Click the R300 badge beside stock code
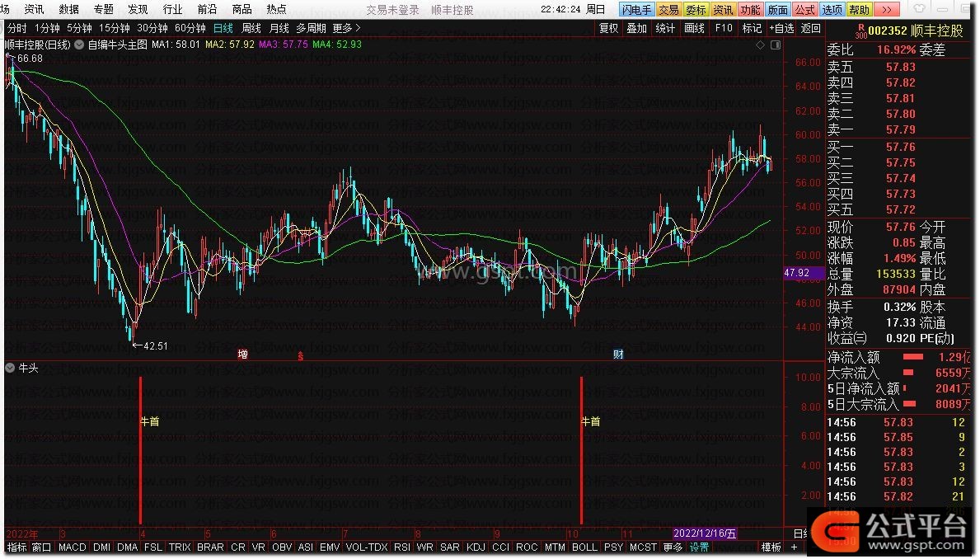Image resolution: width=980 pixels, height=559 pixels. tap(860, 31)
